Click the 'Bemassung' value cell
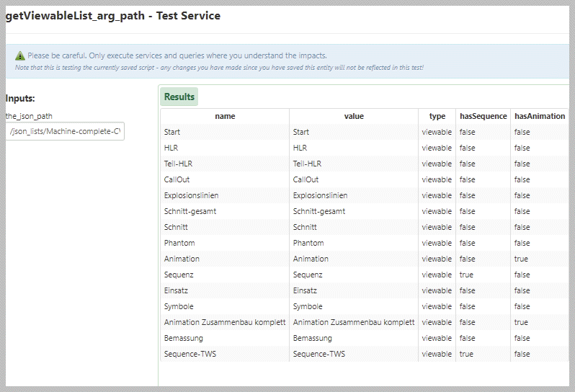 [x=354, y=338]
